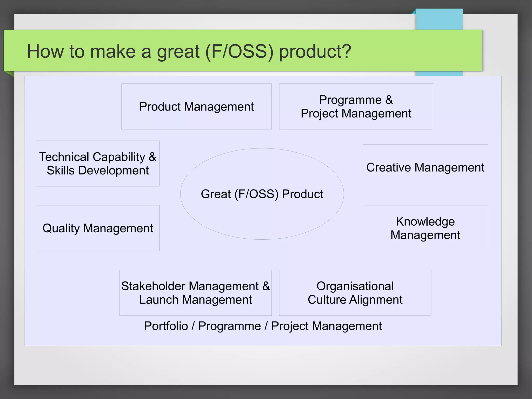Click the Quality Management box

point(98,228)
